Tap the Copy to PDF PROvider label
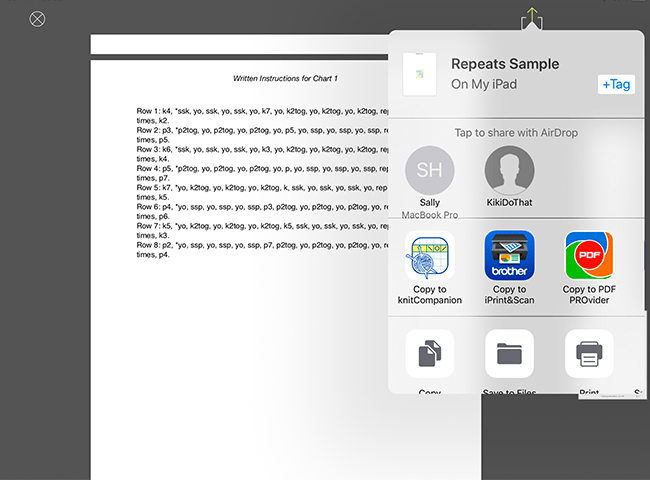 589,295
